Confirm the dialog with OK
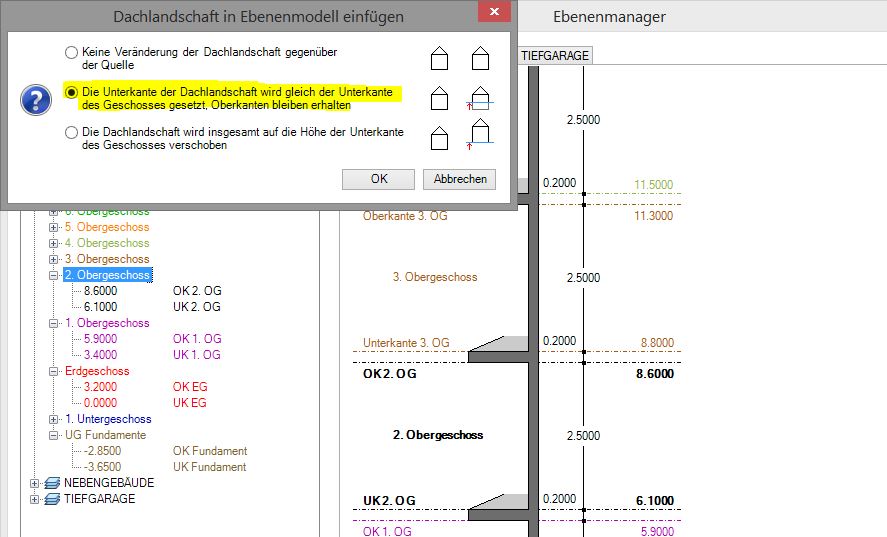The width and height of the screenshot is (887, 537). pos(378,179)
